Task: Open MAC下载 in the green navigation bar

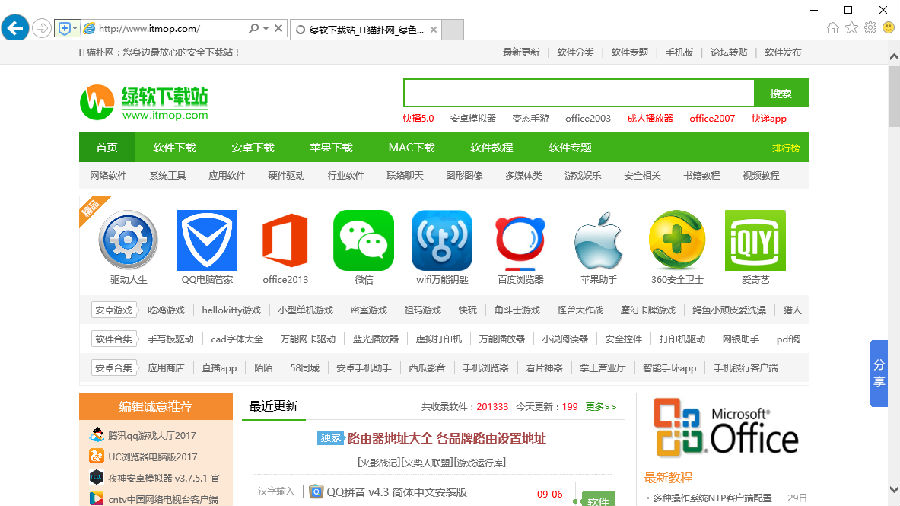Action: 412,147
